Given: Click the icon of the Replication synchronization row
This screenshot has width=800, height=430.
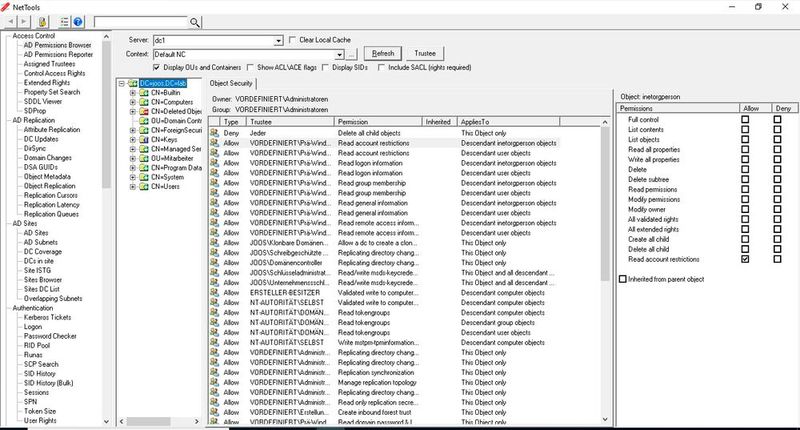Looking at the screenshot, I should click(x=214, y=372).
